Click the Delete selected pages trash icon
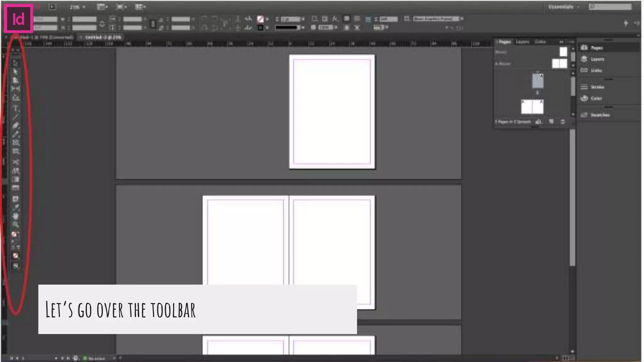This screenshot has width=644, height=362. click(x=563, y=122)
